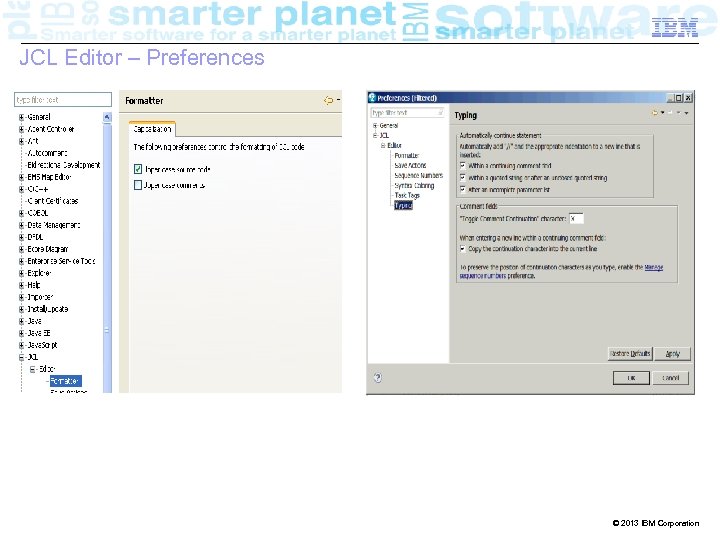The image size is (720, 540).
Task: Expand the Agent Controller tree node
Action: [21, 129]
